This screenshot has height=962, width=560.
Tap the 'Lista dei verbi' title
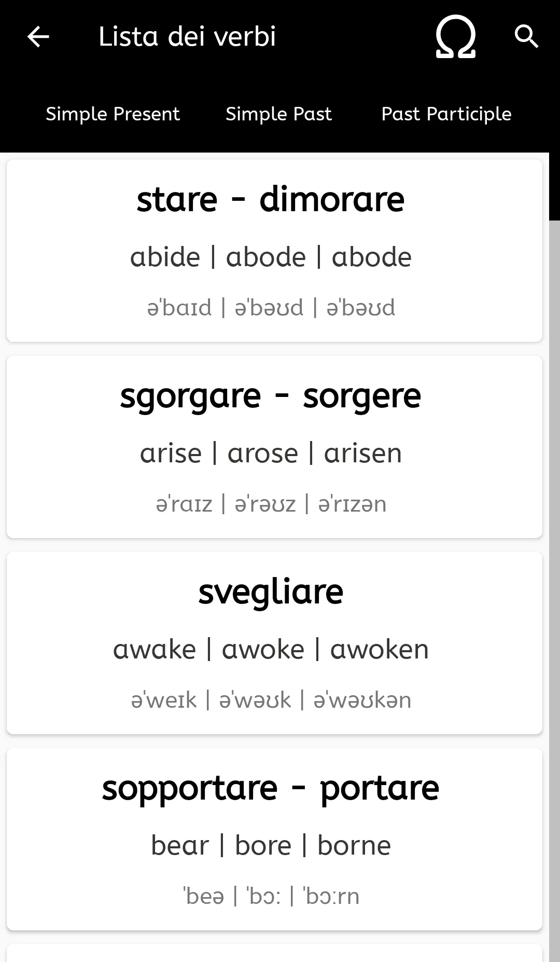187,37
